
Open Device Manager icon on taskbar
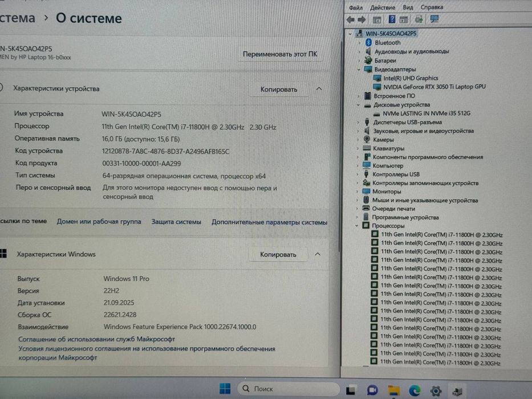point(457,391)
